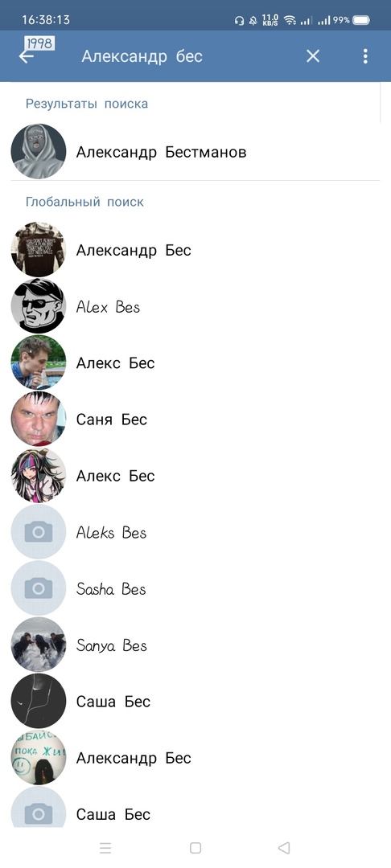Image resolution: width=391 pixels, height=868 pixels.
Task: Tap Александр Бестманов's masked avatar
Action: tap(38, 152)
